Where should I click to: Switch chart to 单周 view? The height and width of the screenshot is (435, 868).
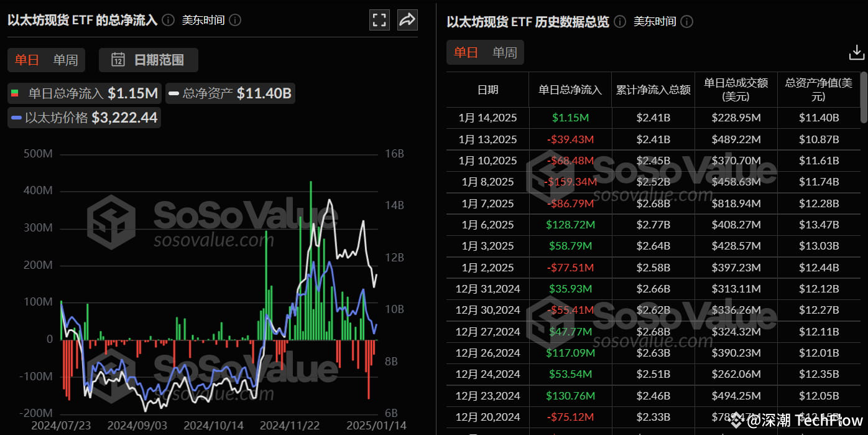pyautogui.click(x=66, y=60)
